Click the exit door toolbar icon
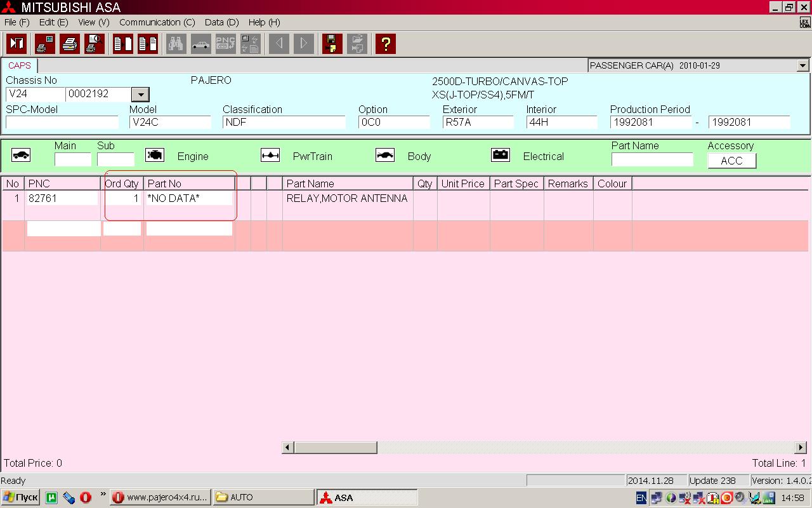 tap(16, 44)
